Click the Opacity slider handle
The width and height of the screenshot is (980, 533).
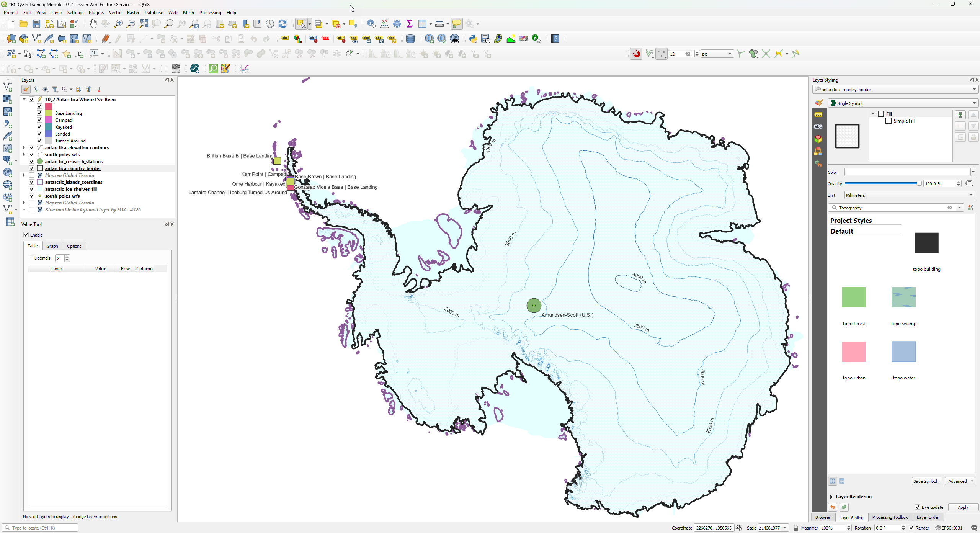click(x=919, y=184)
